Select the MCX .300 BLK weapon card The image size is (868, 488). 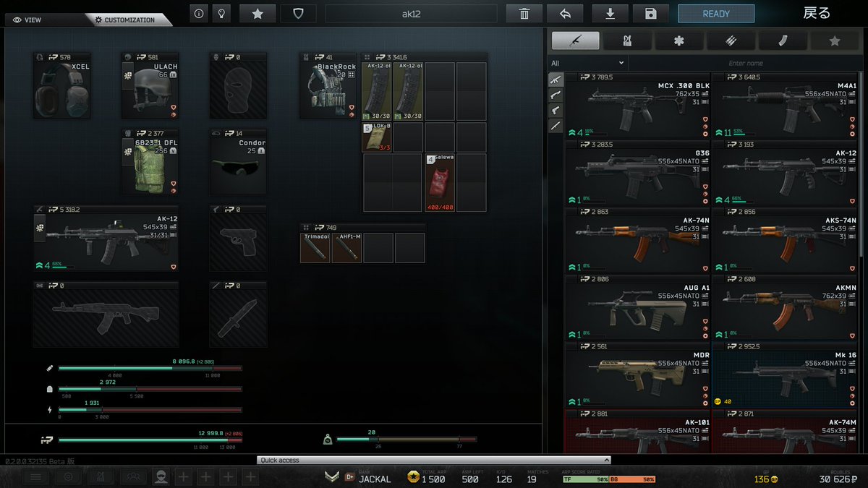(x=637, y=105)
